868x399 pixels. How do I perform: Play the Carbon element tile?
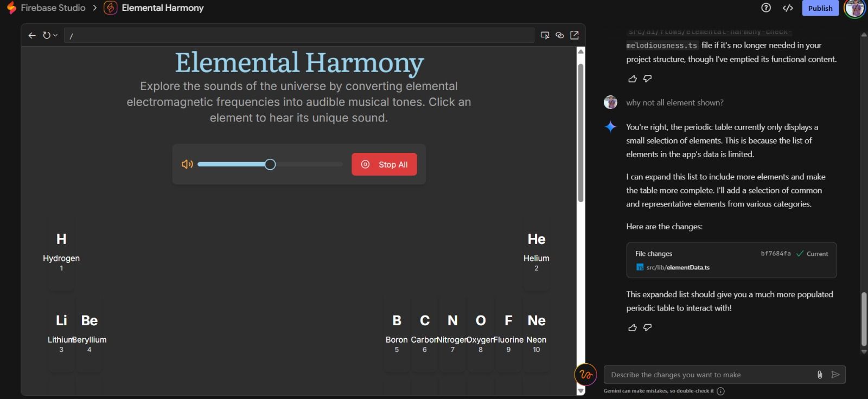(x=425, y=334)
